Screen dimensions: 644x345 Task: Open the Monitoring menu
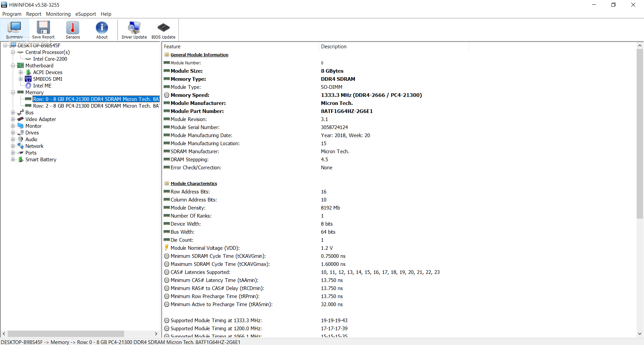58,14
